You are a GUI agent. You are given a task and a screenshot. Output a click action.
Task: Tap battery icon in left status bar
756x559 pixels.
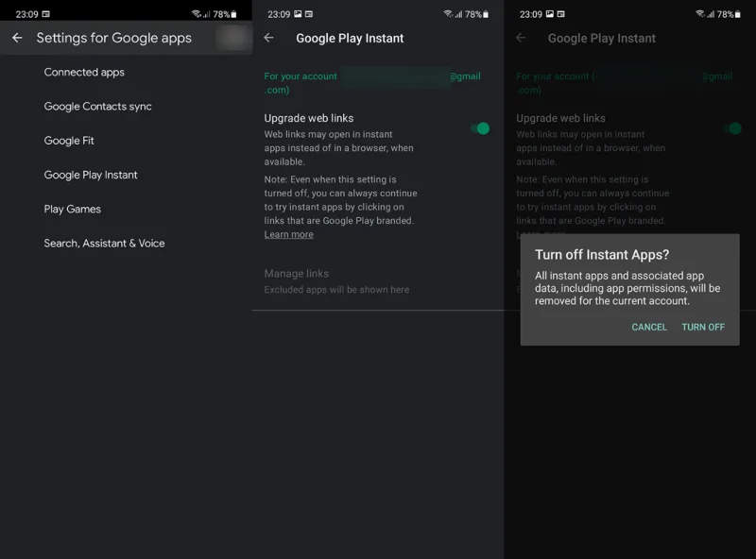point(233,14)
